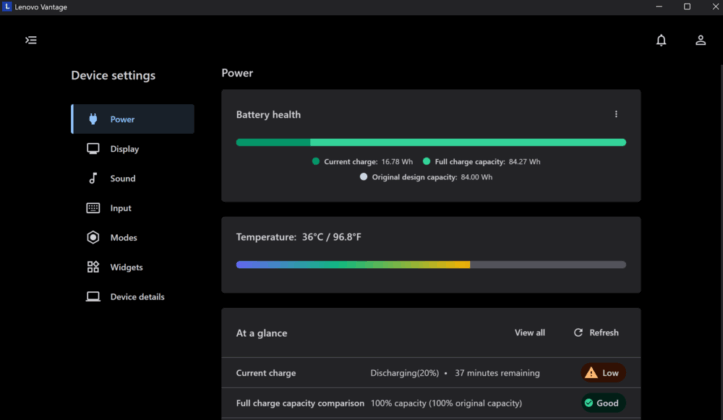Viewport: 723px width, 420px height.
Task: Click the Current charge green legend dot
Action: point(316,161)
